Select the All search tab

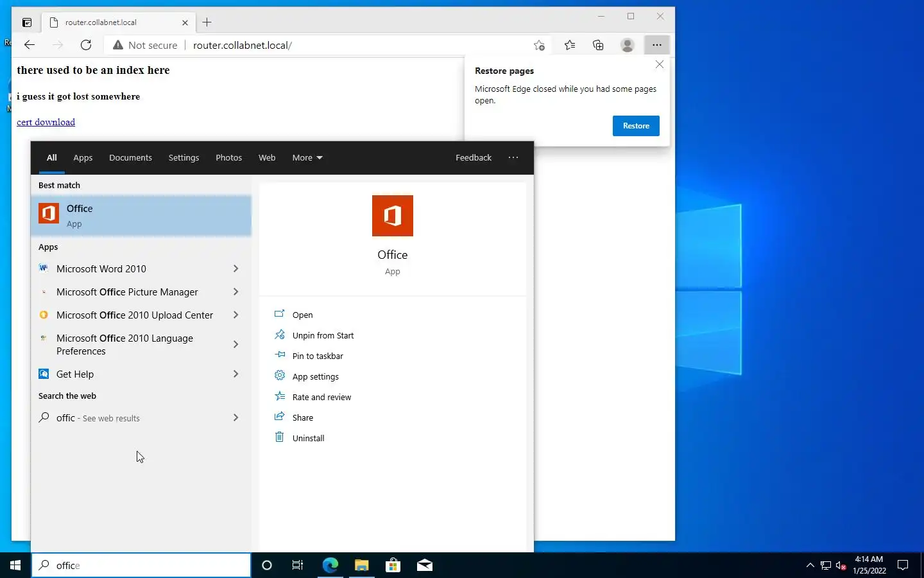click(52, 157)
